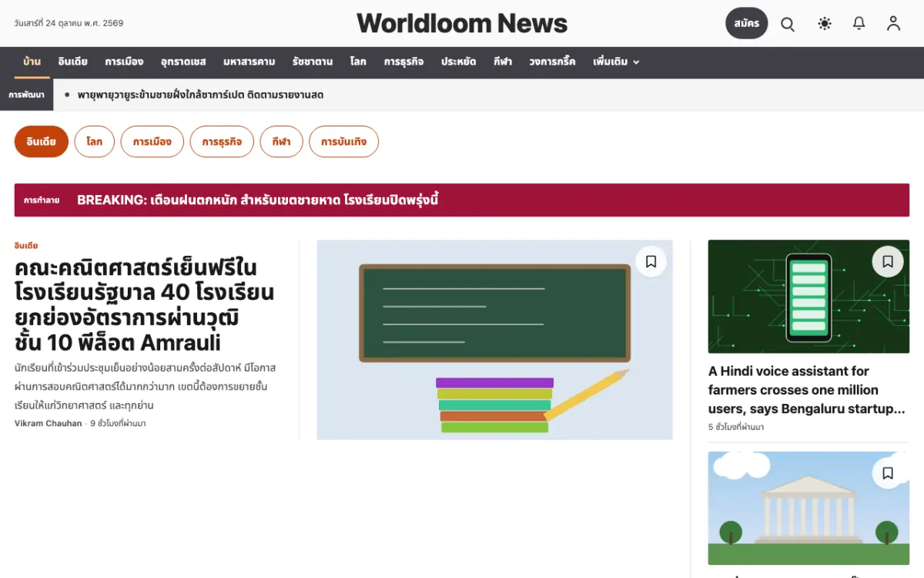
Task: Select the การเมือง filter chip
Action: tap(152, 142)
